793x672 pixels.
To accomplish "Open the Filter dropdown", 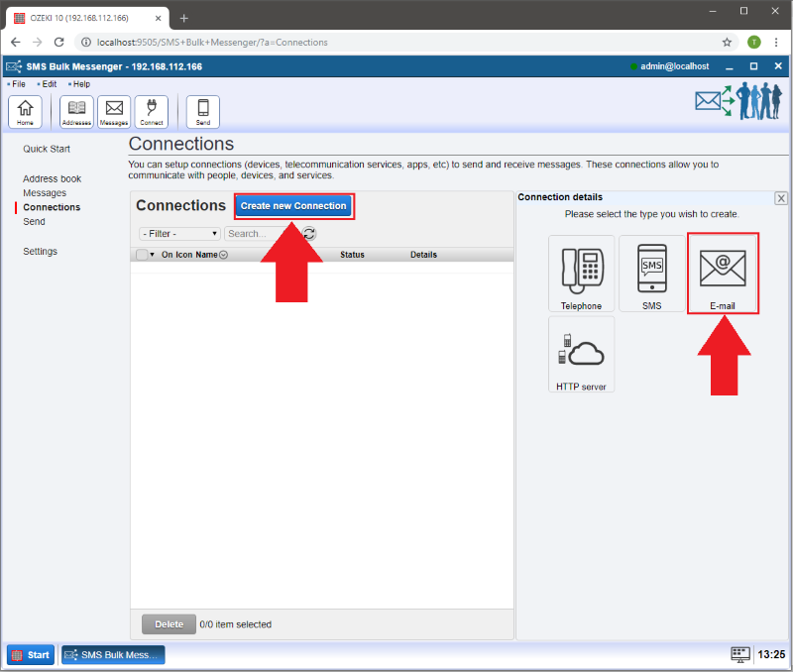I will [179, 234].
